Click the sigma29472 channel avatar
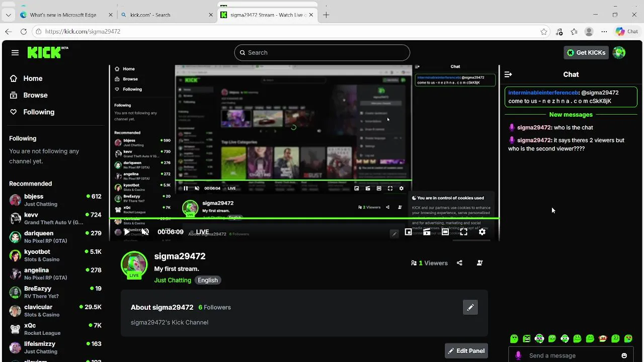644x362 pixels. tap(134, 264)
